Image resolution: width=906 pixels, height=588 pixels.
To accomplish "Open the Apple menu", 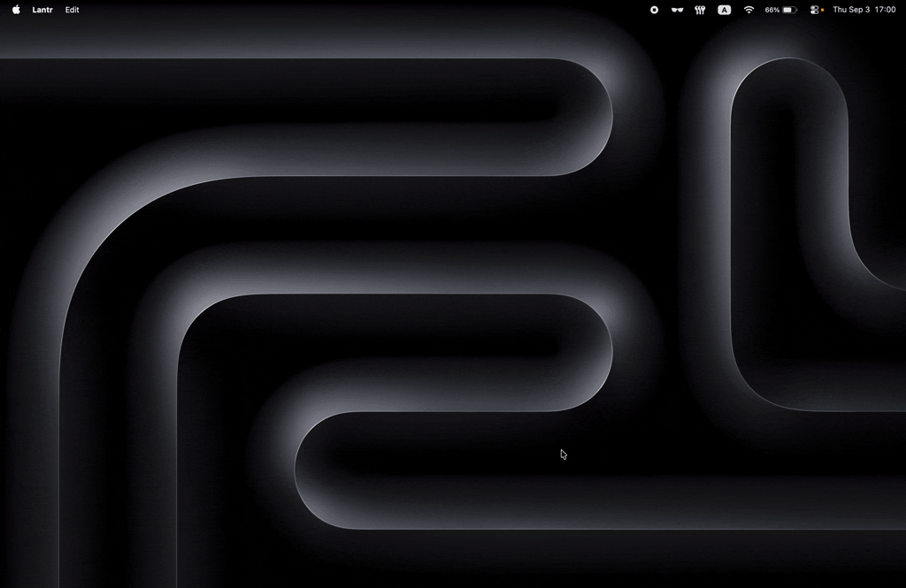I will point(16,10).
